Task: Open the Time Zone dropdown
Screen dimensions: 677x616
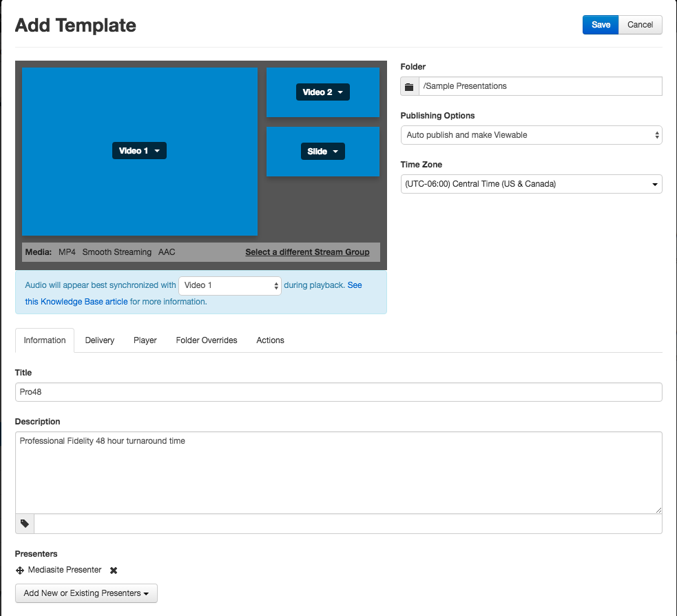Action: click(x=531, y=184)
